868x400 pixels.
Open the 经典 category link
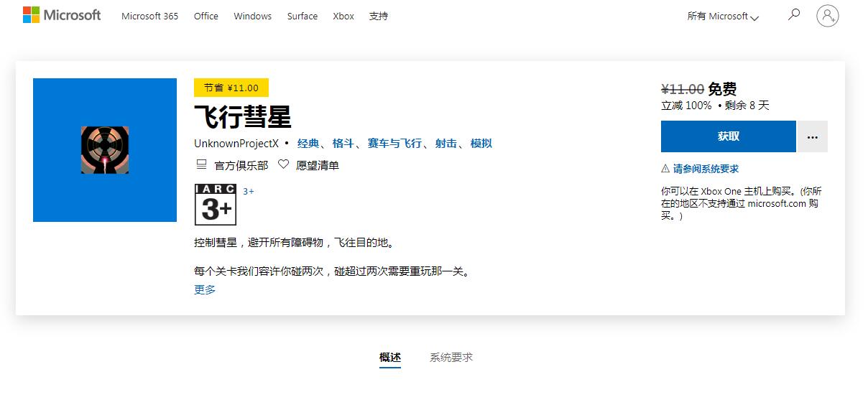click(x=308, y=144)
